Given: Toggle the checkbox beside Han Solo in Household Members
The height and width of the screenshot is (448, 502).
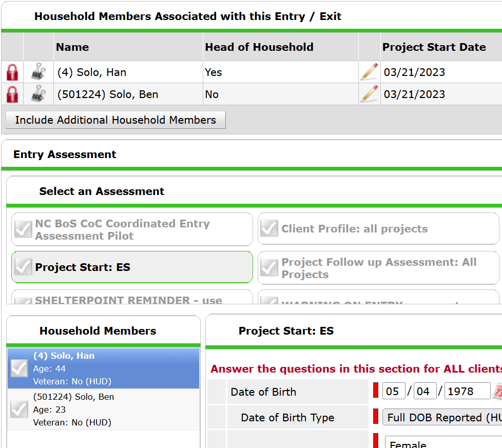Looking at the screenshot, I should tap(18, 368).
